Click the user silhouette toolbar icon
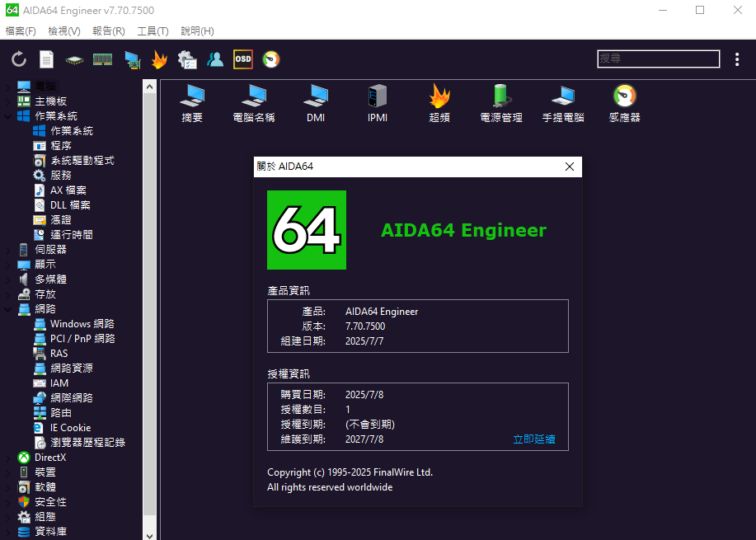 [x=215, y=59]
